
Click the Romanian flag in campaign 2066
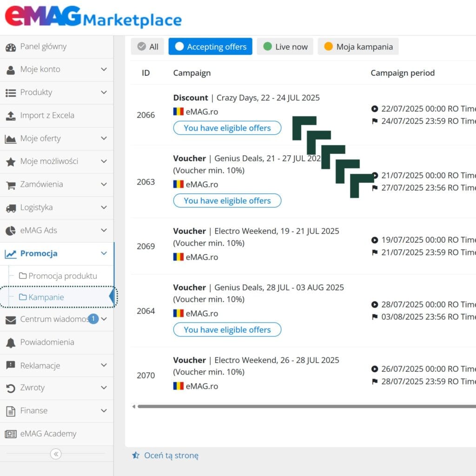point(178,112)
